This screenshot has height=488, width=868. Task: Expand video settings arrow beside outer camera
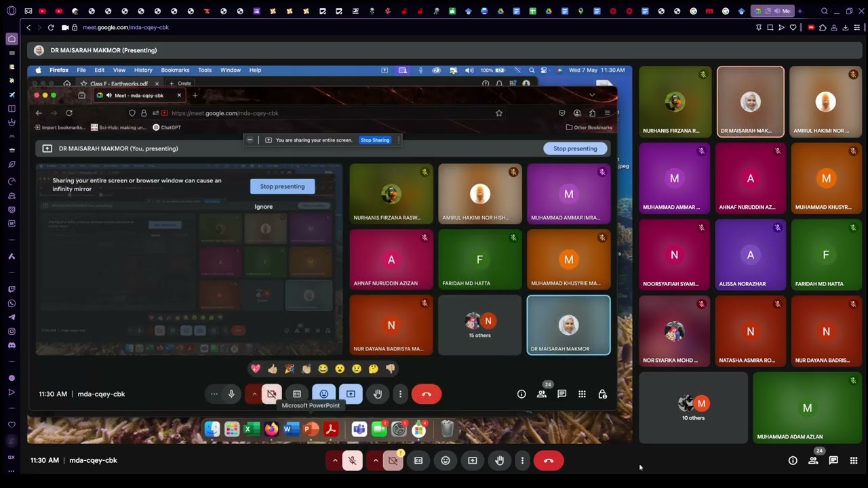(x=376, y=461)
